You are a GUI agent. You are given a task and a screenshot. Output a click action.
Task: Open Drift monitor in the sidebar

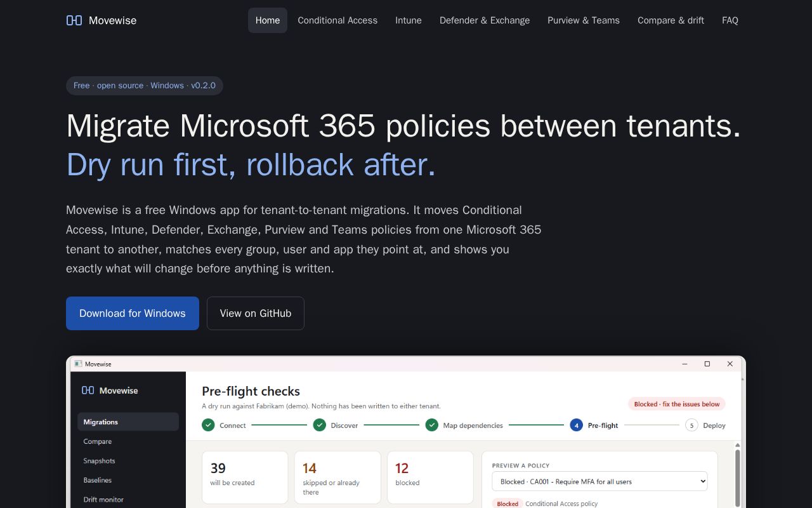coord(128,500)
